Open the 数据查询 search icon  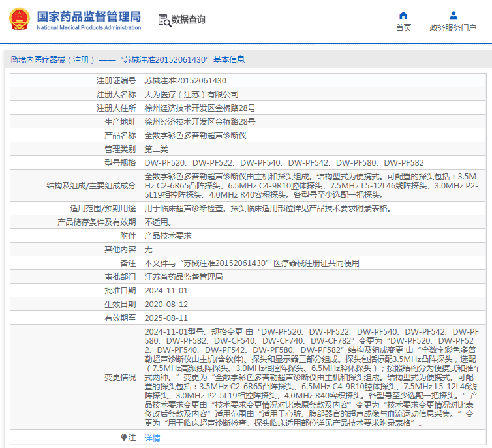coord(164,20)
